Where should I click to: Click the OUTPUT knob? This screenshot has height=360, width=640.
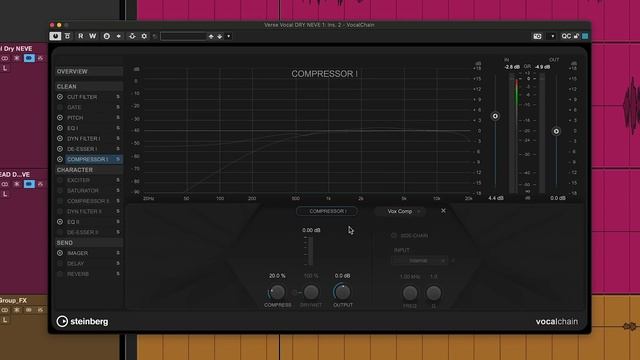coord(342,292)
